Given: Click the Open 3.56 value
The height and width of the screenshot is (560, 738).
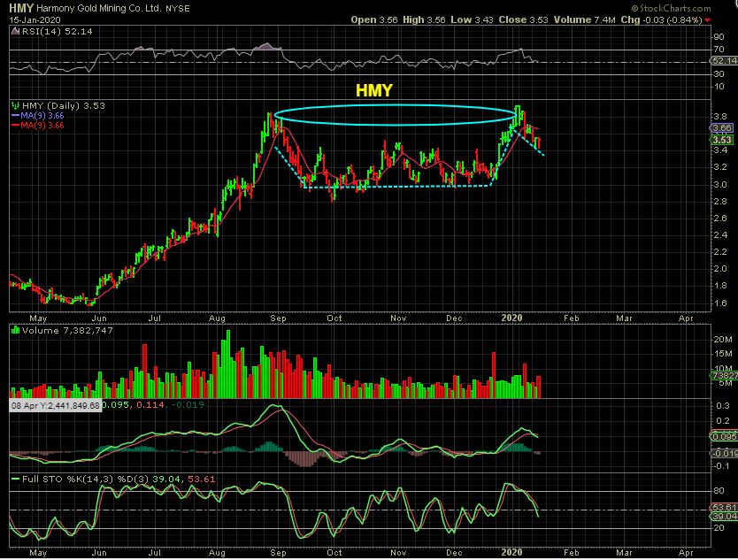Looking at the screenshot, I should tap(374, 19).
